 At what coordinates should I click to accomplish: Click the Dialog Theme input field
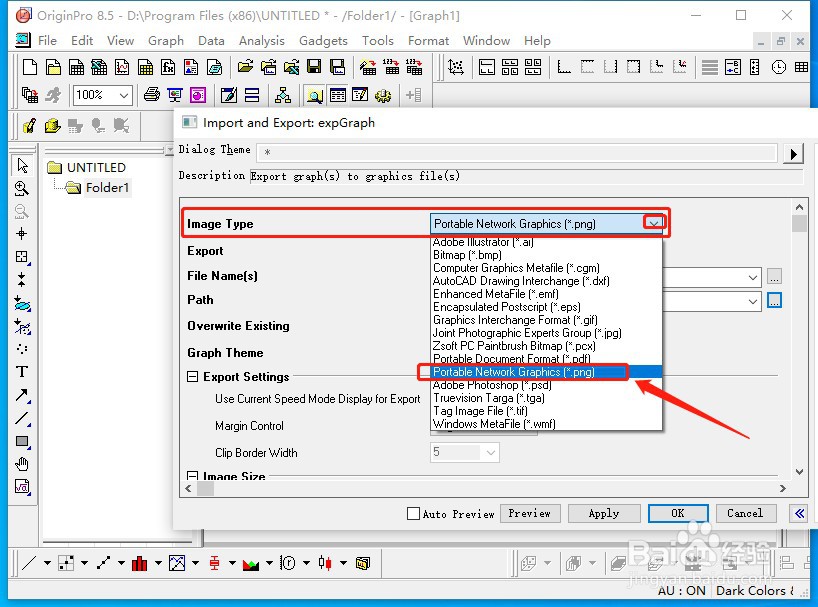tap(518, 152)
